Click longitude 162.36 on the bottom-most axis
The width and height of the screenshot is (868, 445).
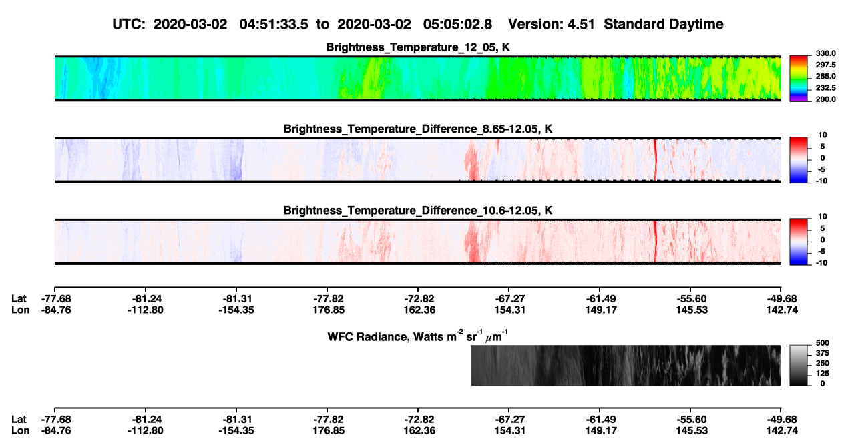(417, 430)
